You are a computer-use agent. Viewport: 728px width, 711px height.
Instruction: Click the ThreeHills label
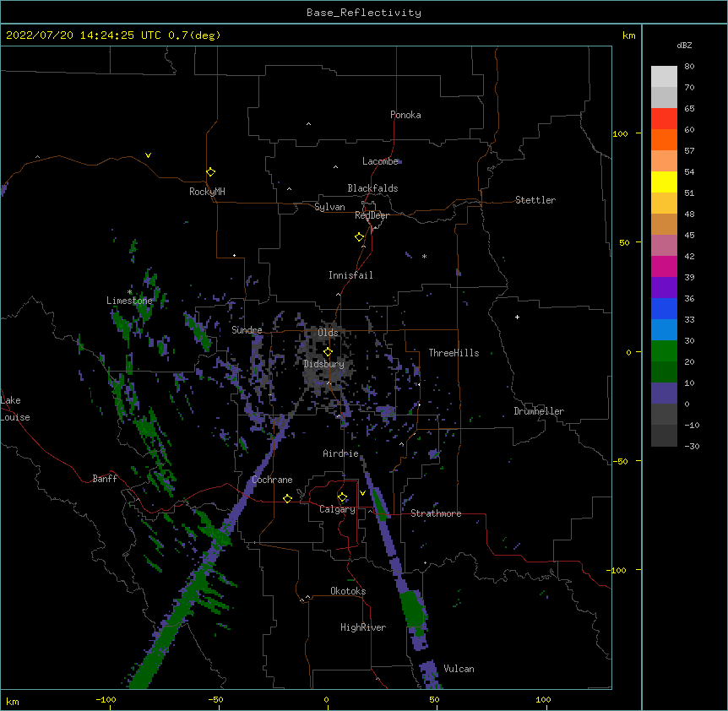pyautogui.click(x=454, y=353)
